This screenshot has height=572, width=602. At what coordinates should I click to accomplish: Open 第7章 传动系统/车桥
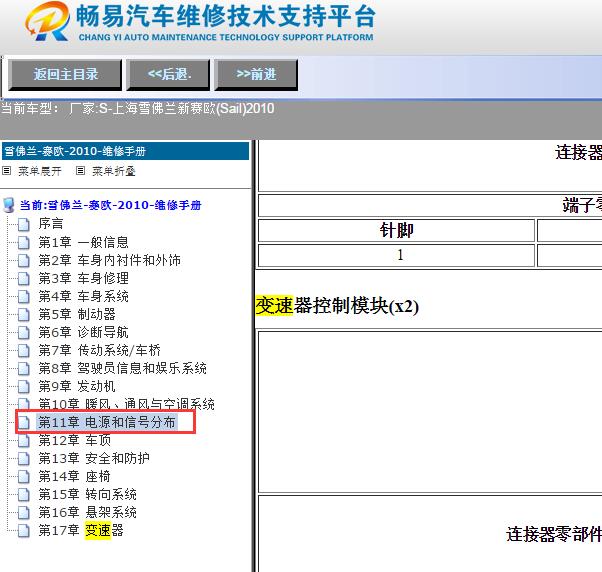pos(99,350)
